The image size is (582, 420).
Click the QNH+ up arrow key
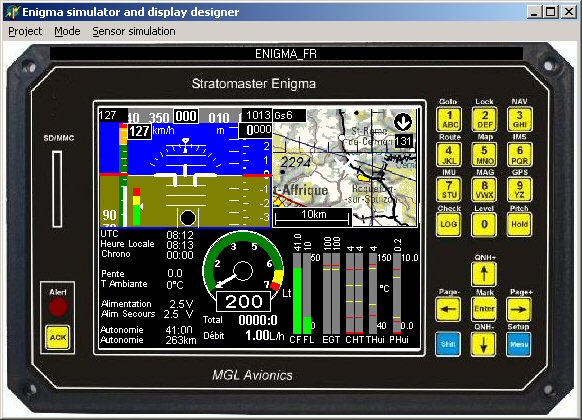tap(484, 273)
